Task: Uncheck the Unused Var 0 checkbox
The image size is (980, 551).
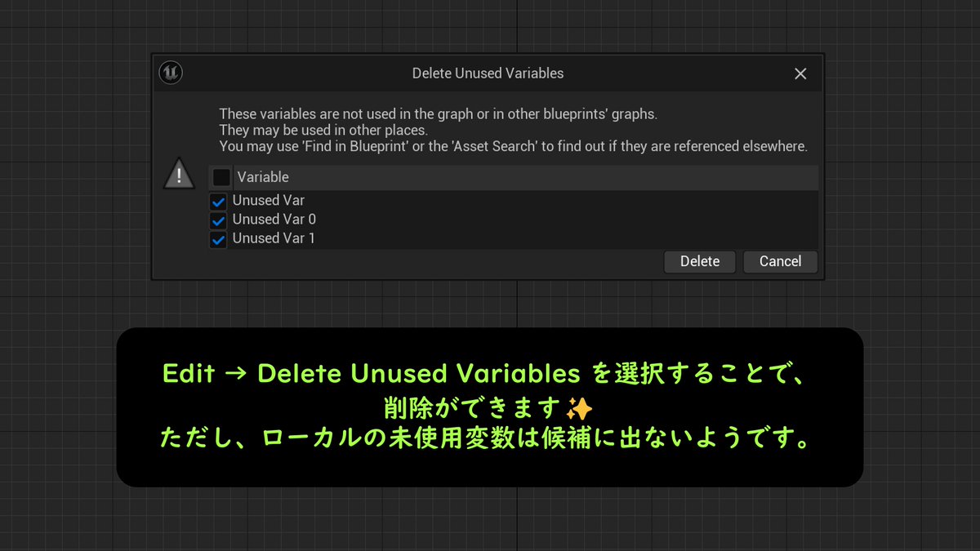Action: tap(217, 219)
